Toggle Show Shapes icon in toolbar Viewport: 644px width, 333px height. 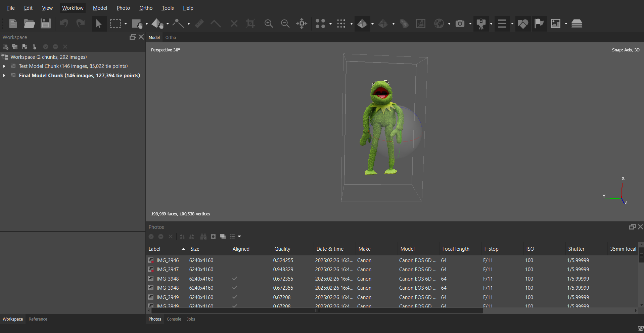[x=523, y=24]
